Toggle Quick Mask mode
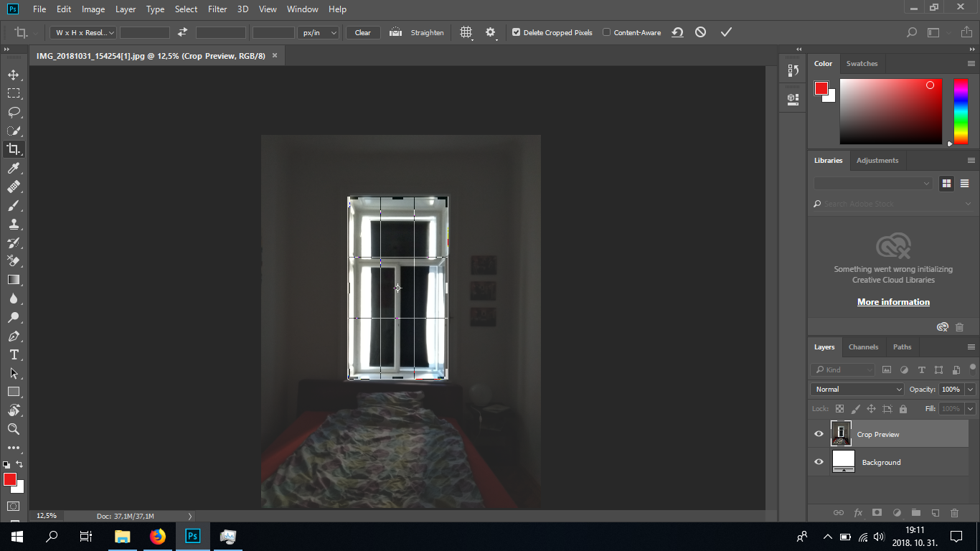 click(13, 506)
